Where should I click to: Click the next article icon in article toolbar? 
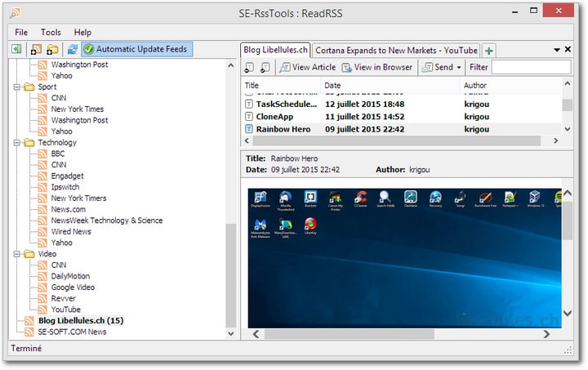click(265, 68)
